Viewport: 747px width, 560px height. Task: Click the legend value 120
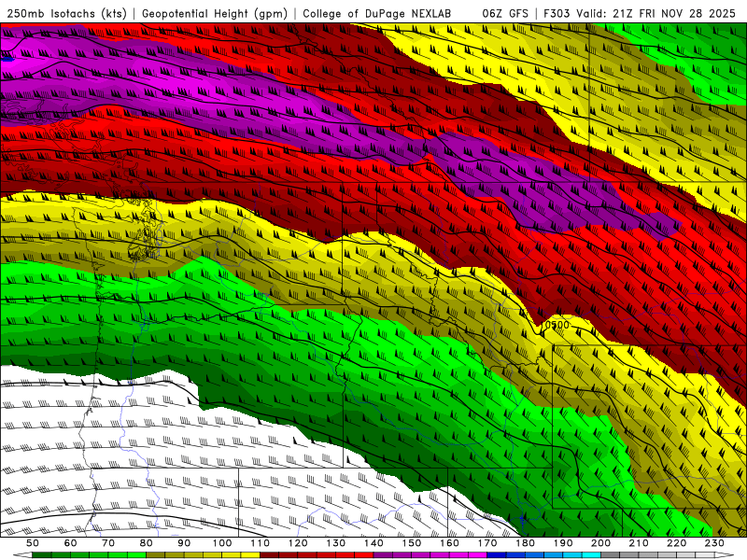[x=298, y=543]
